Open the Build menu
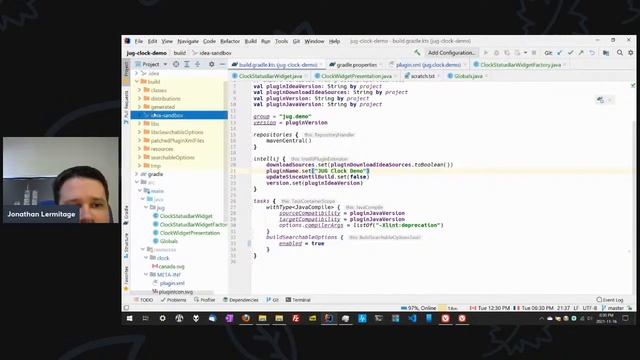This screenshot has height=360, width=640. pos(251,41)
